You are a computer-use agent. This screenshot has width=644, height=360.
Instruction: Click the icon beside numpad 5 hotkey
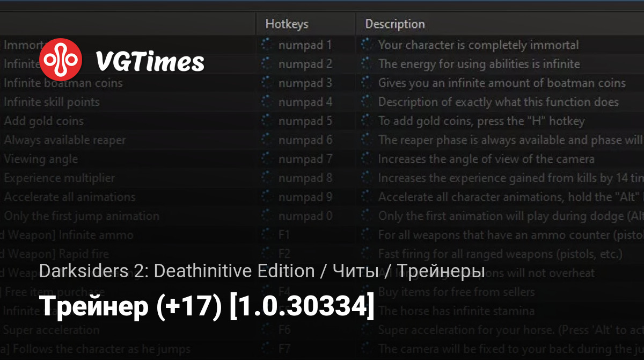[x=267, y=121]
